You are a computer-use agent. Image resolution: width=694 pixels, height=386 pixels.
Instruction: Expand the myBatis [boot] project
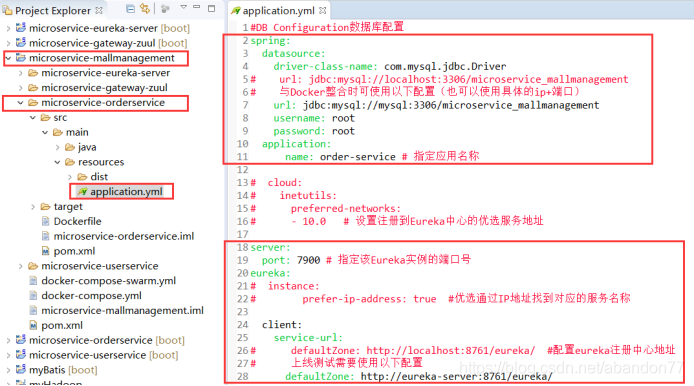coord(8,370)
